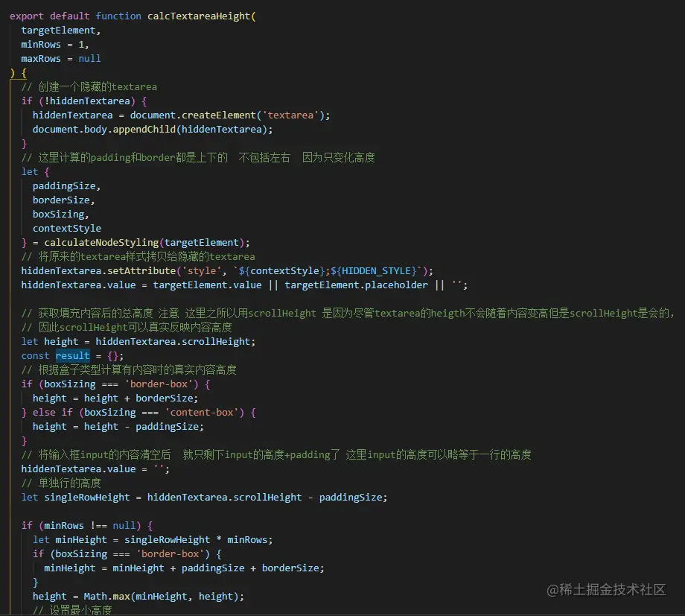Click the 'maxRows = null' parameter line
Image resolution: width=685 pixels, height=616 pixels.
(61, 59)
